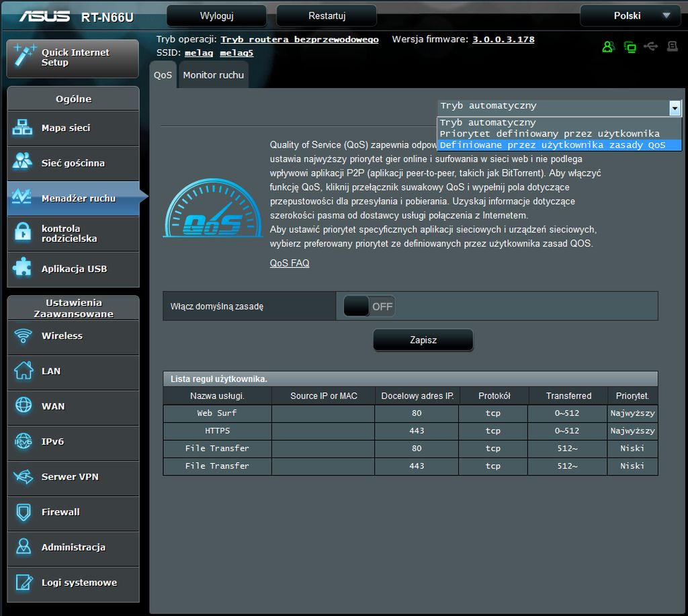Click the Protokół column header
The image size is (688, 616).
pos(494,396)
